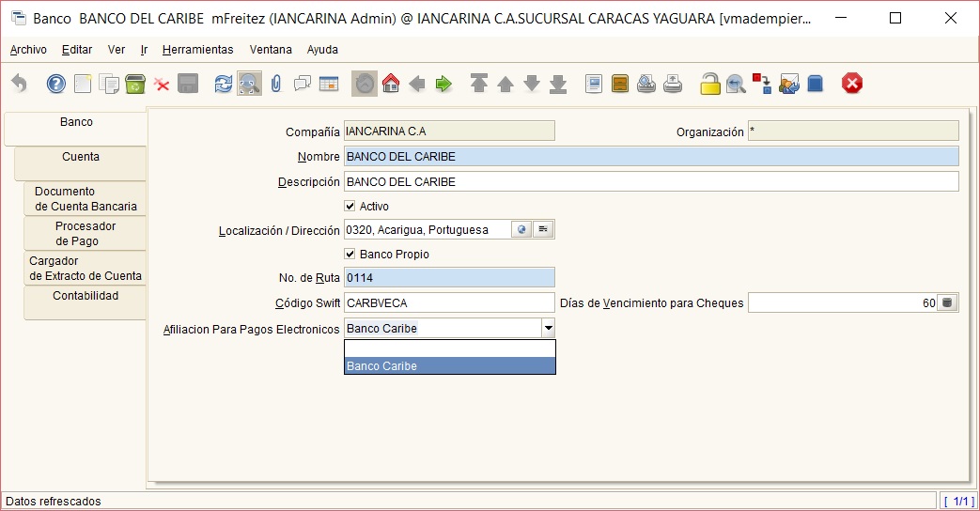Click the Descripción input field
This screenshot has height=511, width=980.
coord(651,182)
